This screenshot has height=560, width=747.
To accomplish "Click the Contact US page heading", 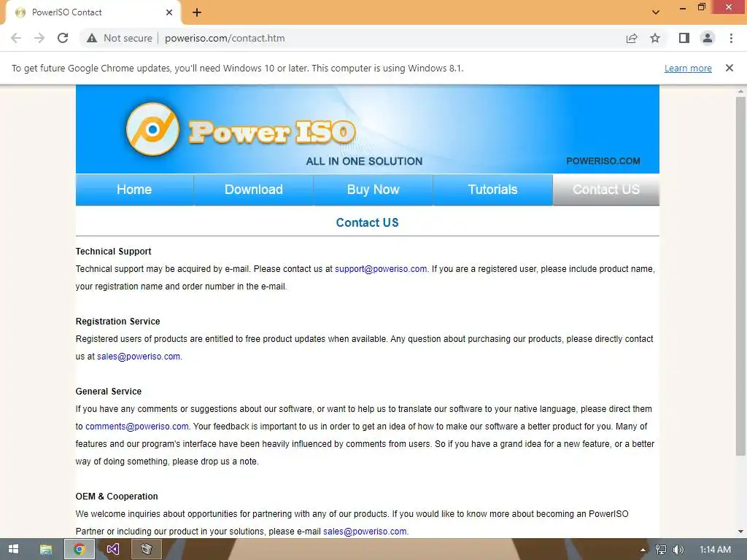I will click(368, 222).
